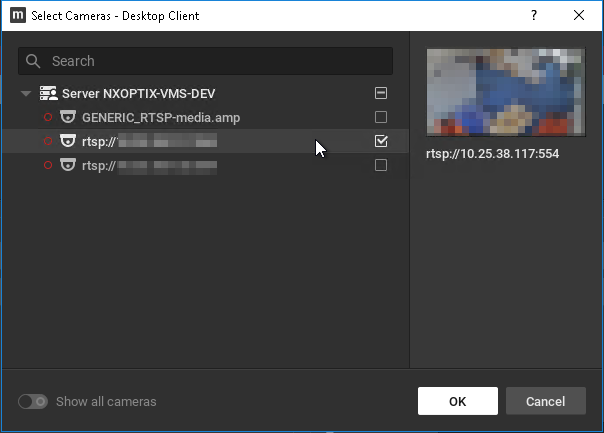
Task: Check the bottom rtsp camera checkbox
Action: 380,165
